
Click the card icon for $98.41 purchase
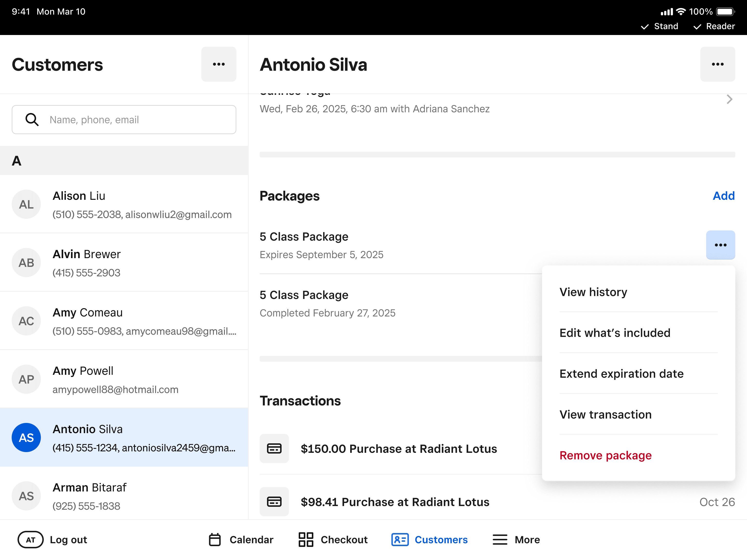pyautogui.click(x=274, y=502)
